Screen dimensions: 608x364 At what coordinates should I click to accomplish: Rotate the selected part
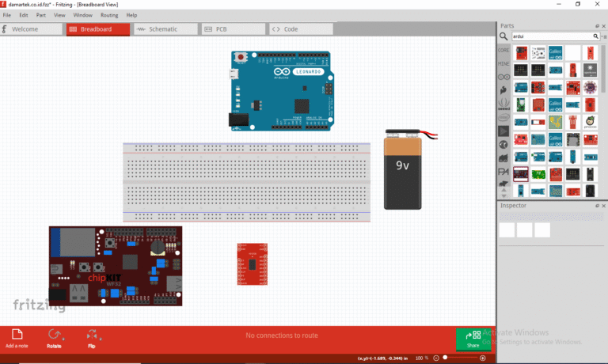coord(55,339)
